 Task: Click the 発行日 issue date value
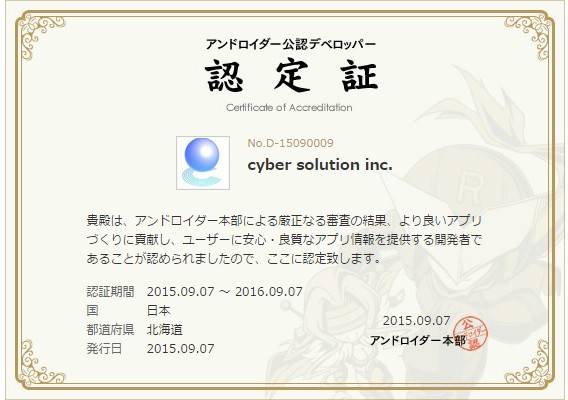pos(180,349)
